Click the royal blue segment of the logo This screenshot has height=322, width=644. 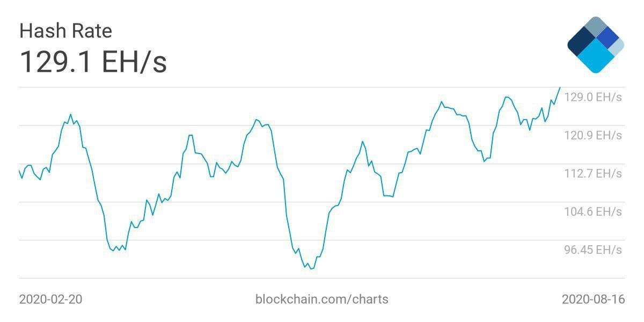(608, 36)
